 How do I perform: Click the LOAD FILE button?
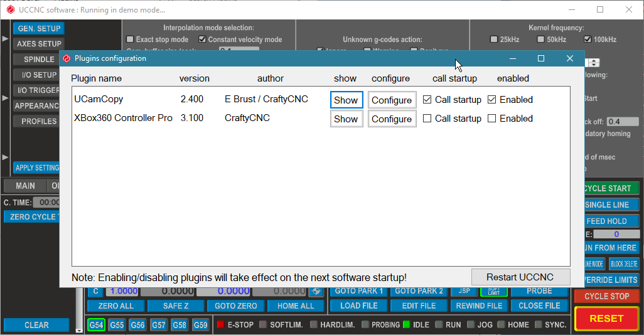[x=358, y=306]
